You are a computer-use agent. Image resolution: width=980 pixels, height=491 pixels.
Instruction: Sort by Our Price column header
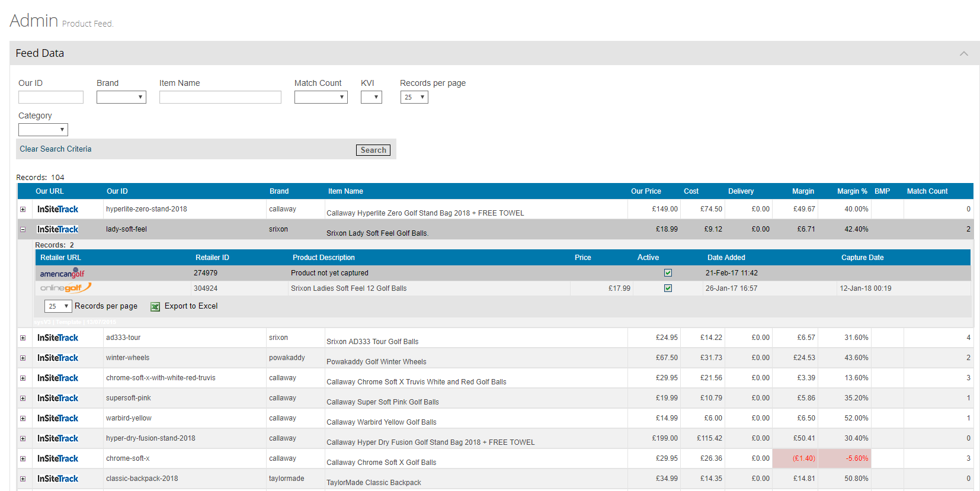[x=646, y=191]
